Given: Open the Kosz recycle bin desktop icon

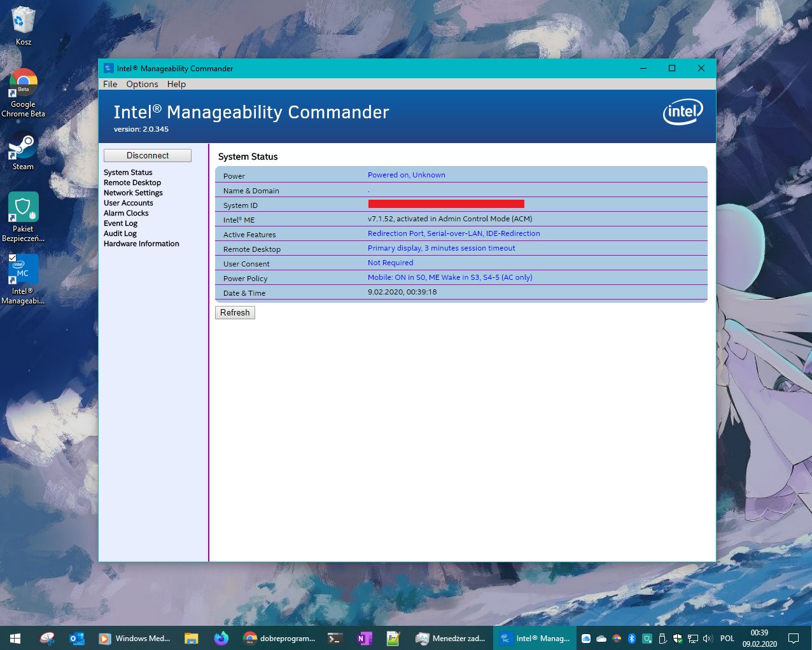Looking at the screenshot, I should click(23, 26).
